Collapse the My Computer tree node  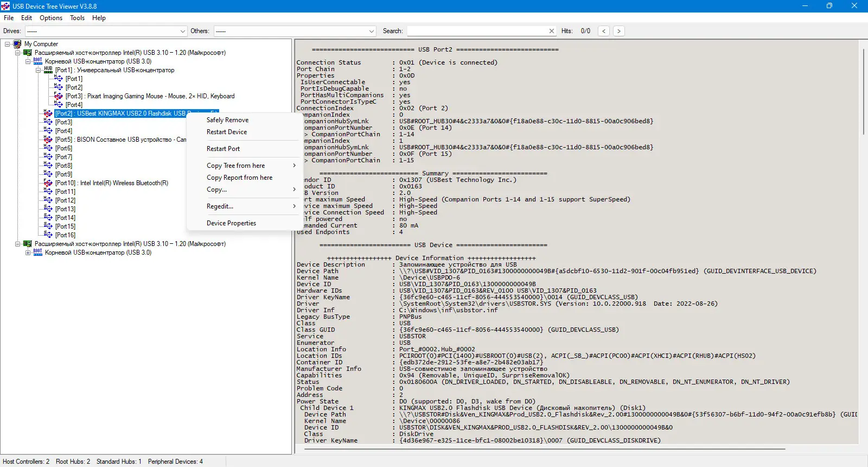point(8,44)
